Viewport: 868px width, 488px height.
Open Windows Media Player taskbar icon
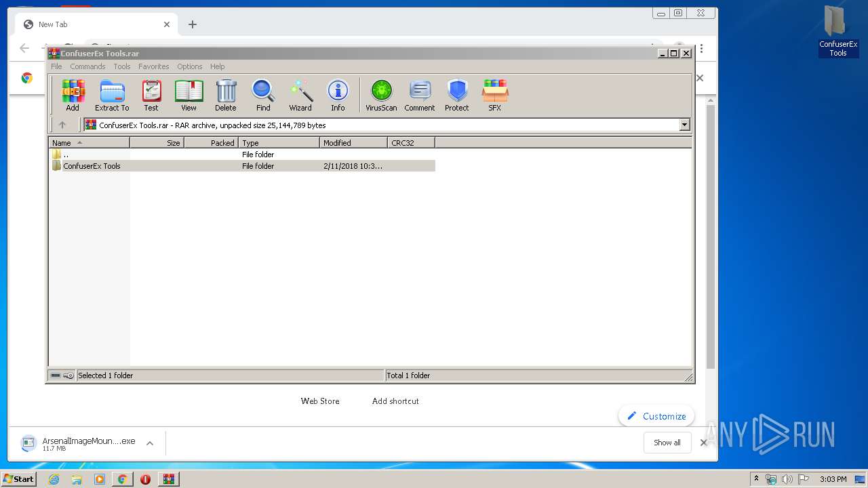[x=100, y=479]
